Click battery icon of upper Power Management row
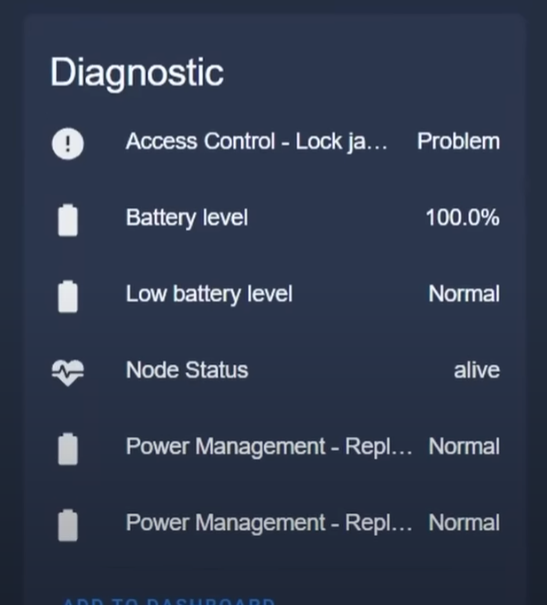The width and height of the screenshot is (547, 605). (x=68, y=448)
